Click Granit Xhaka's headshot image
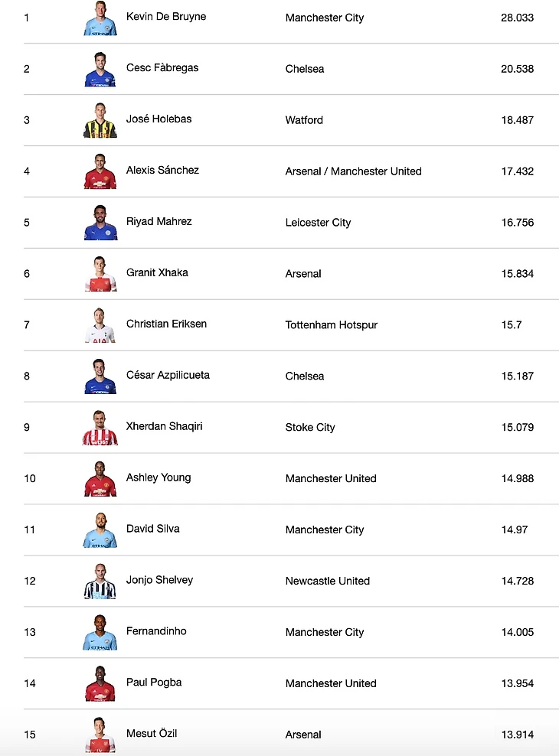The image size is (559, 756). [100, 275]
